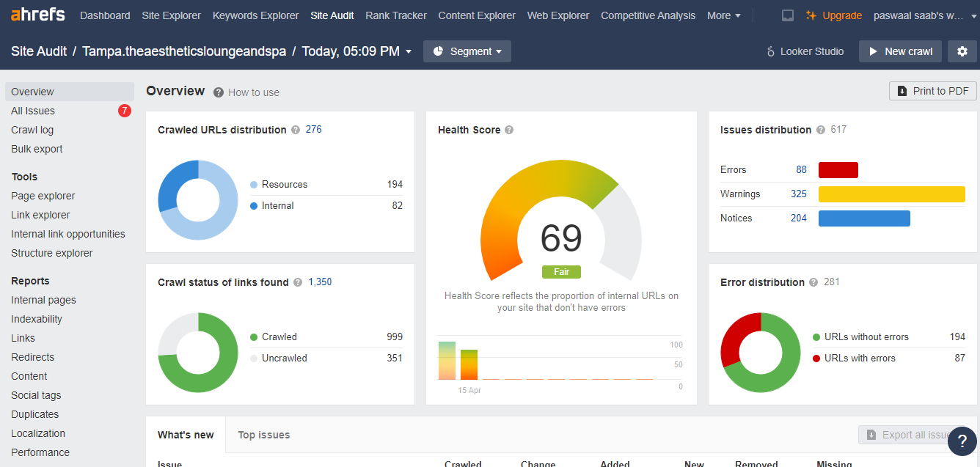Open the notifications screen icon in the header

click(788, 15)
